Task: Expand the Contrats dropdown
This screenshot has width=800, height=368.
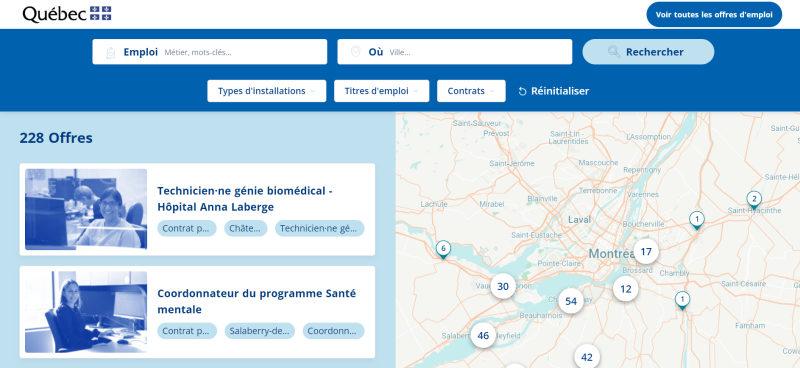Action: pos(471,91)
